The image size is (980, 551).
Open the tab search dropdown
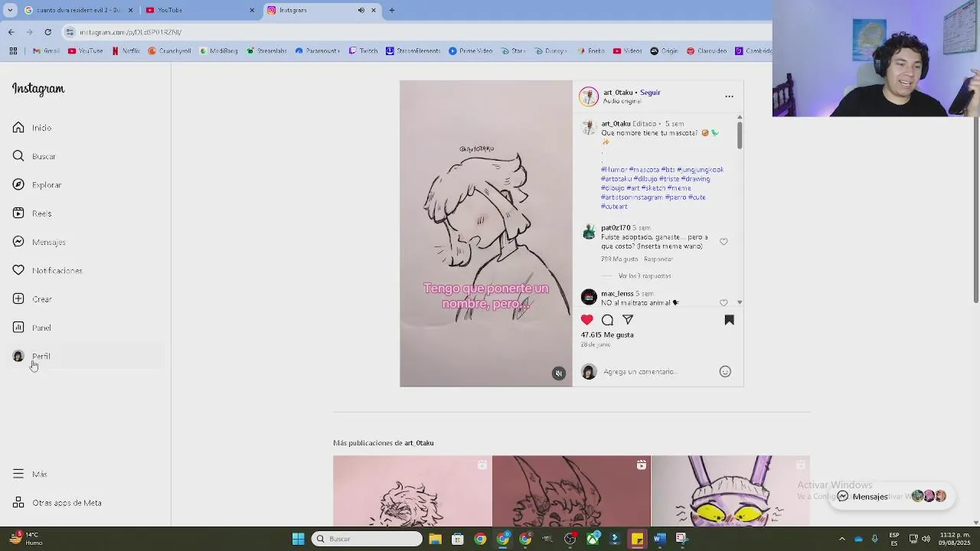[10, 10]
